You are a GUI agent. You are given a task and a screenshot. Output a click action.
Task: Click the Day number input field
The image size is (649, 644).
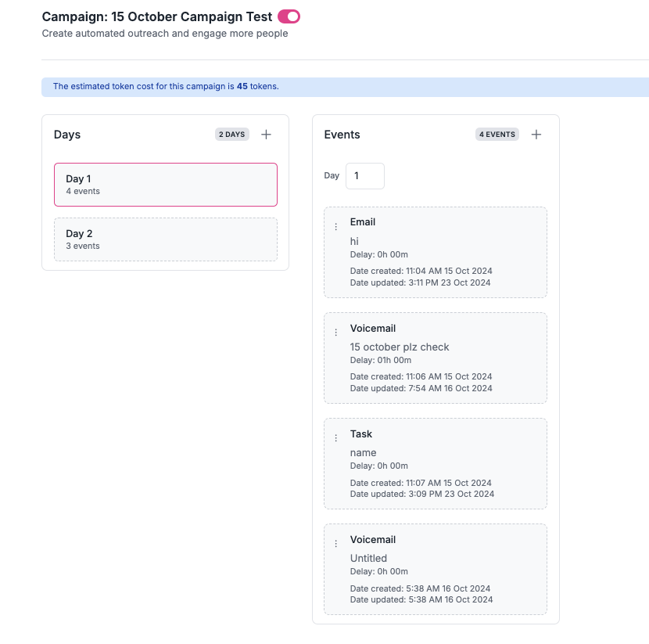tap(365, 176)
